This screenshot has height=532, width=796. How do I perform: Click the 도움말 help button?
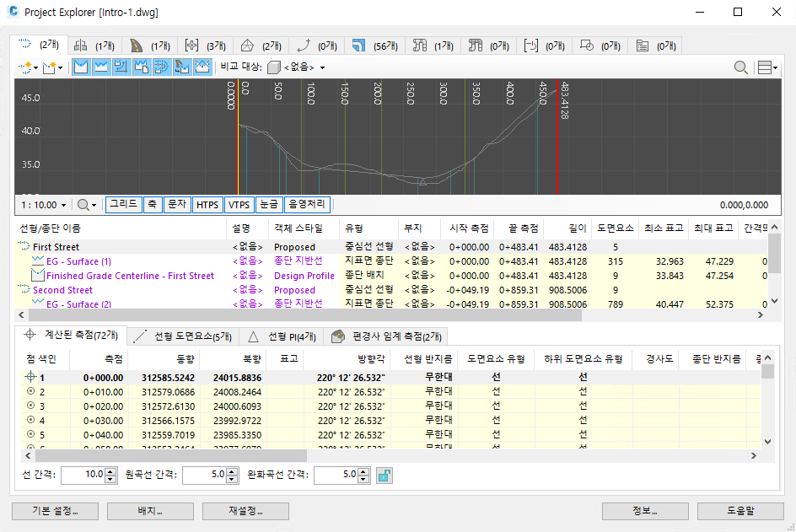[x=740, y=511]
